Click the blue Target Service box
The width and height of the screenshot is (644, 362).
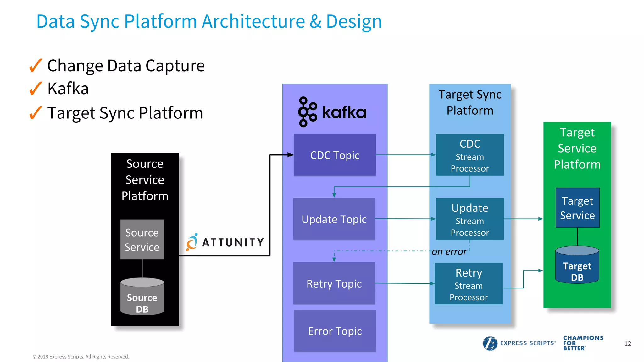[577, 208]
